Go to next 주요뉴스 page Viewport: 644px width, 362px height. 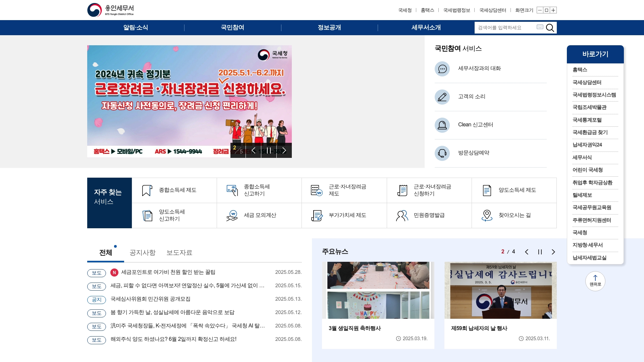553,252
